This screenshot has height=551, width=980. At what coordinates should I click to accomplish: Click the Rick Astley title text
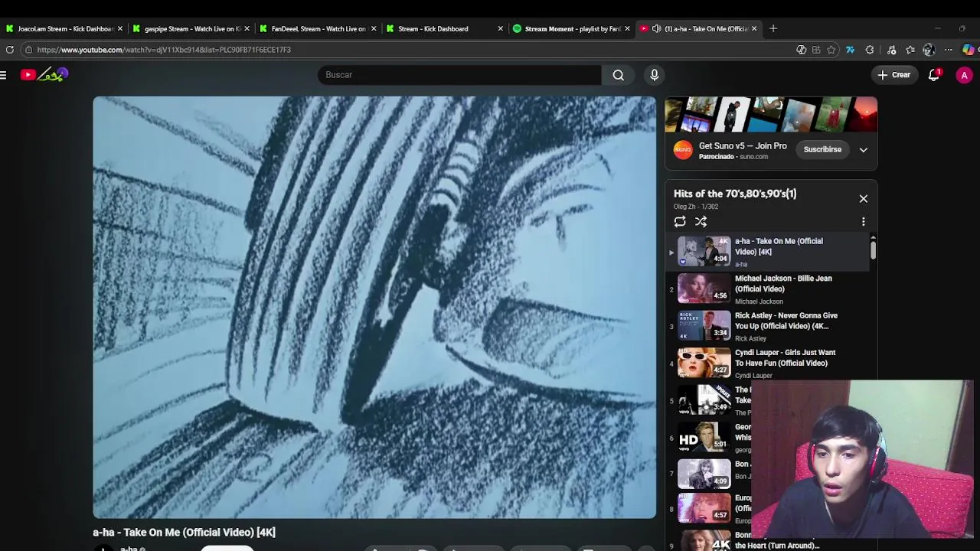point(786,321)
